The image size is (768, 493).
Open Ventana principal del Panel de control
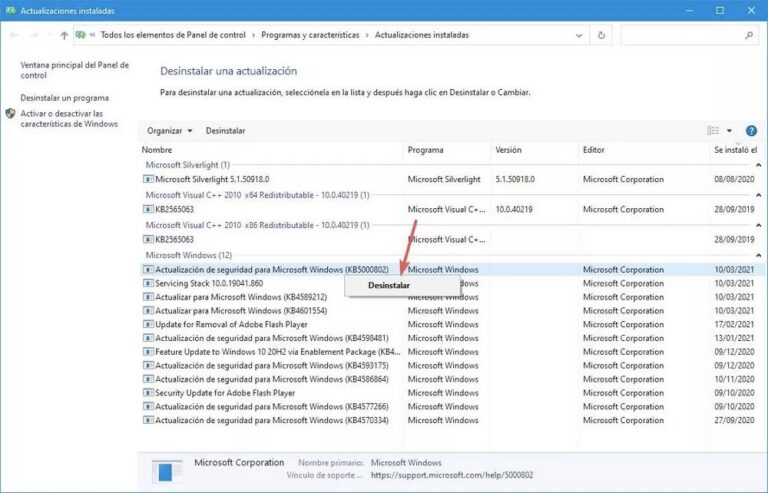click(x=74, y=70)
